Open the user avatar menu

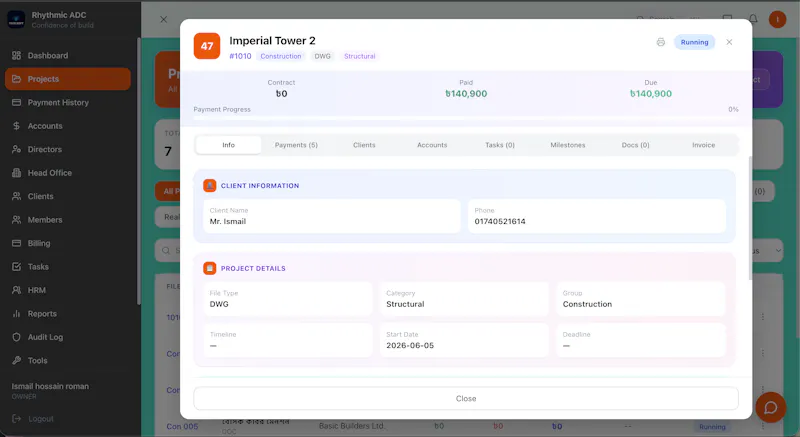tap(778, 19)
